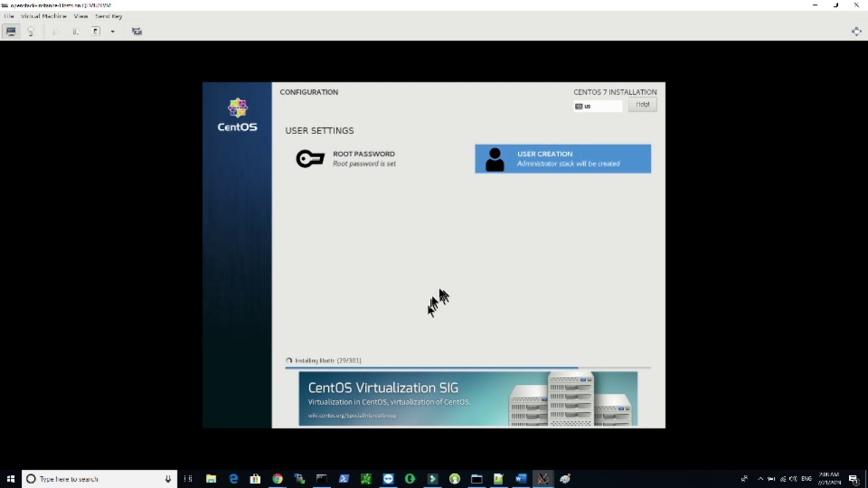Open Paint app at taskbar end

(565, 479)
